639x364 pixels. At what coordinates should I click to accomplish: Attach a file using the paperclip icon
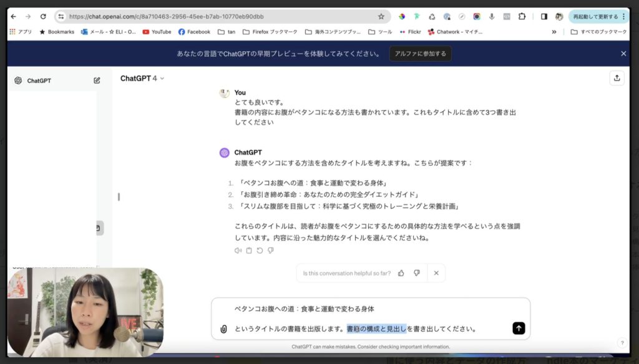223,328
